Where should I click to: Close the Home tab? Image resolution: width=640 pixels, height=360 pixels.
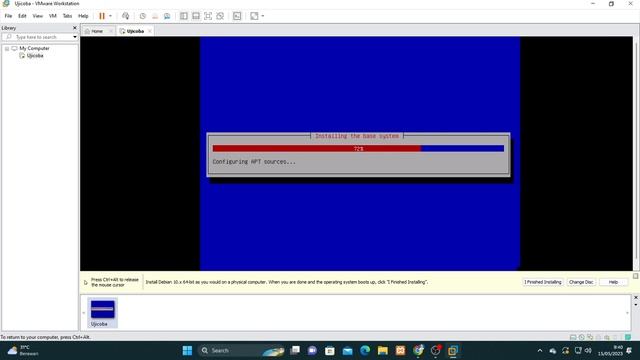coord(111,31)
